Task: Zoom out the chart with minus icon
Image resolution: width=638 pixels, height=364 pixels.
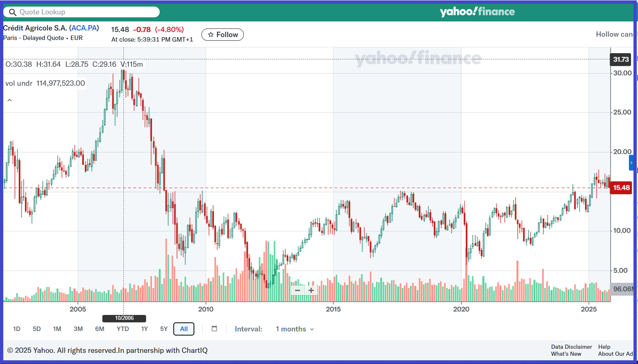Action: [298, 291]
